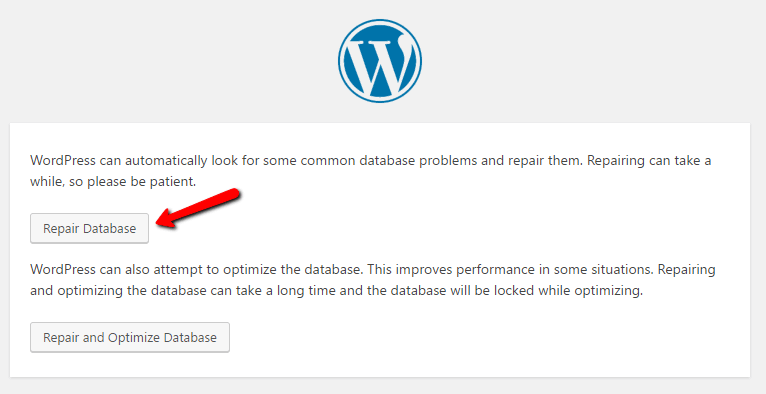Click the gray background left of the logo
766x394 pixels.
tap(166, 61)
